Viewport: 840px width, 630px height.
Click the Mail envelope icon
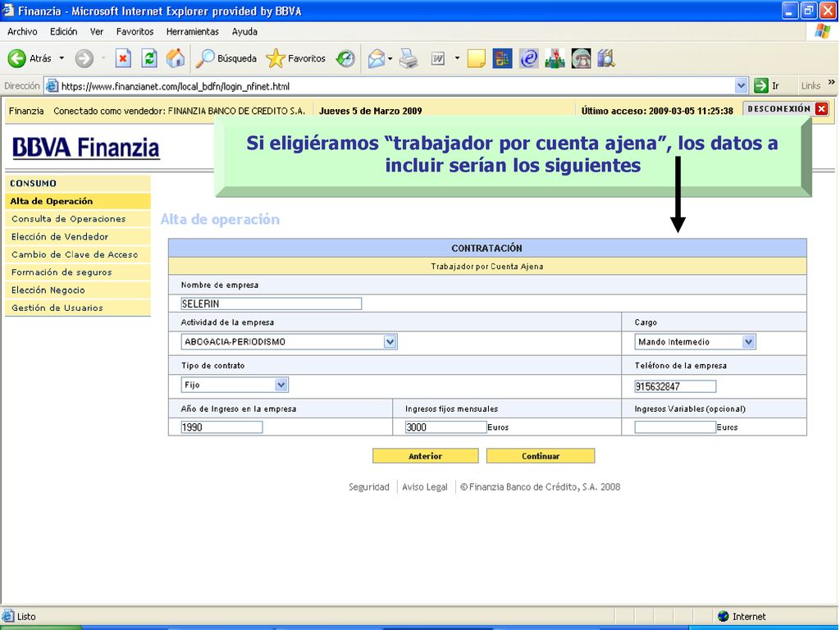click(x=377, y=58)
